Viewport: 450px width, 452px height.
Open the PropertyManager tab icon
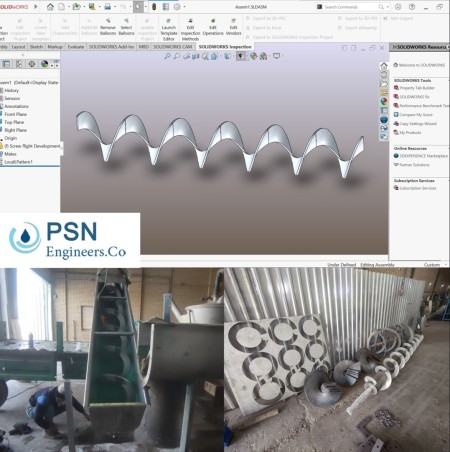point(6,64)
